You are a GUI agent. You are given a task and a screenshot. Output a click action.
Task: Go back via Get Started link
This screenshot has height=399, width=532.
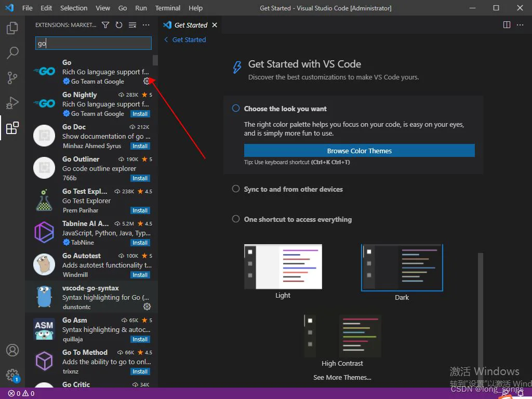point(185,39)
